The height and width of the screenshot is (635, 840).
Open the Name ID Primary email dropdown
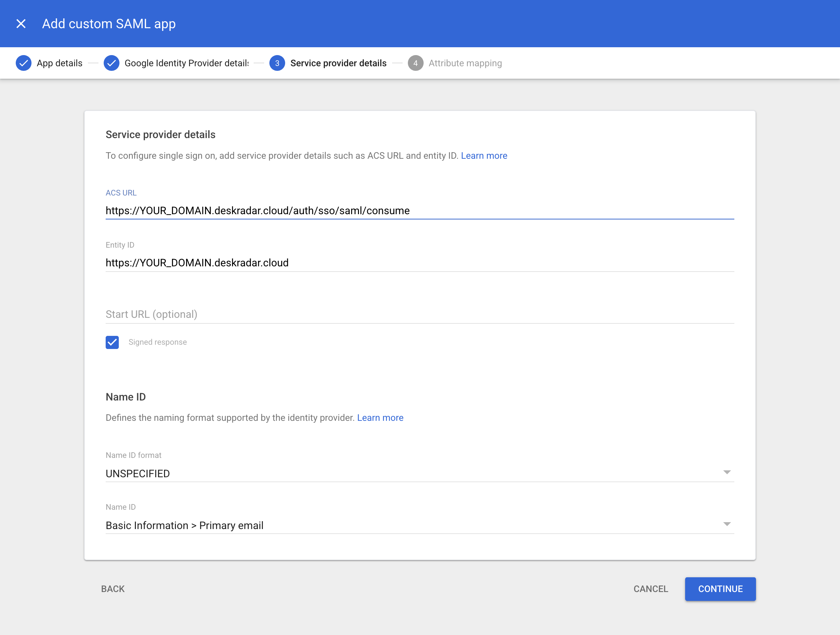click(x=420, y=525)
